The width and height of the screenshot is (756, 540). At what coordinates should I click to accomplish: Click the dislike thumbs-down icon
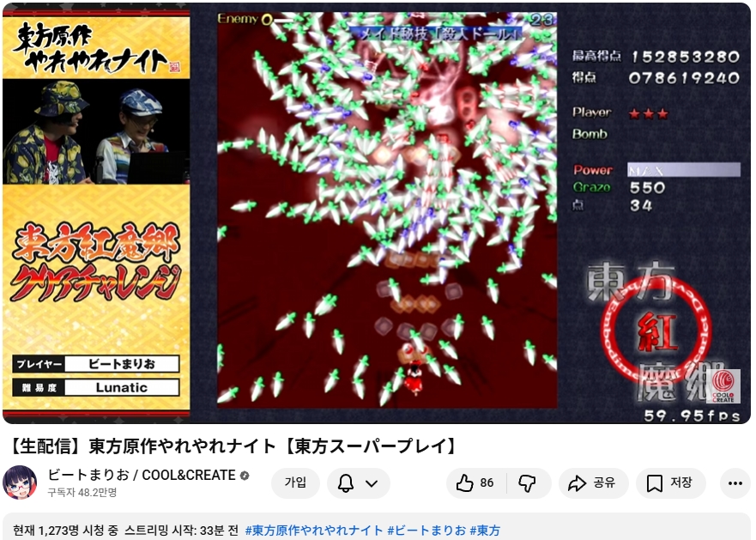pos(527,483)
